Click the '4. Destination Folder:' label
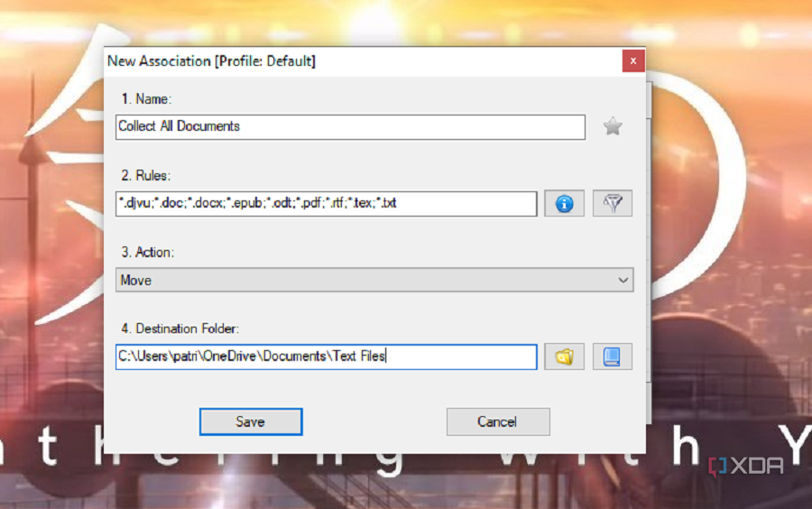 coord(180,329)
